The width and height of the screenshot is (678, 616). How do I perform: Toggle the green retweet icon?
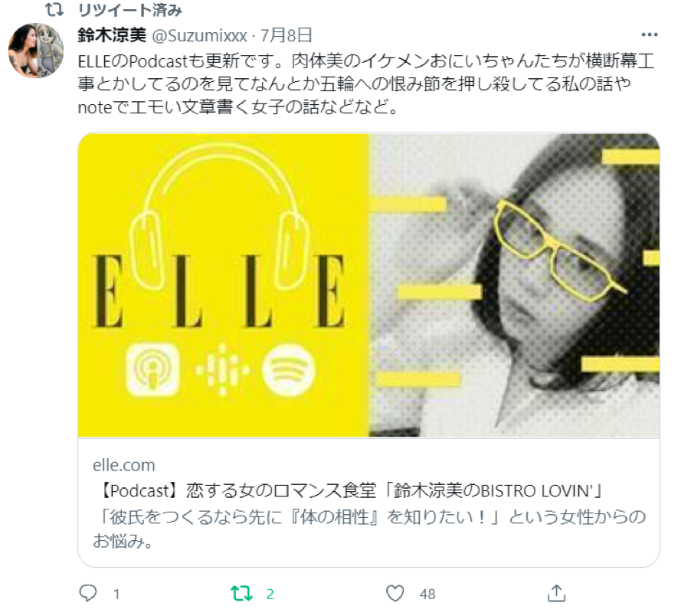pyautogui.click(x=242, y=594)
